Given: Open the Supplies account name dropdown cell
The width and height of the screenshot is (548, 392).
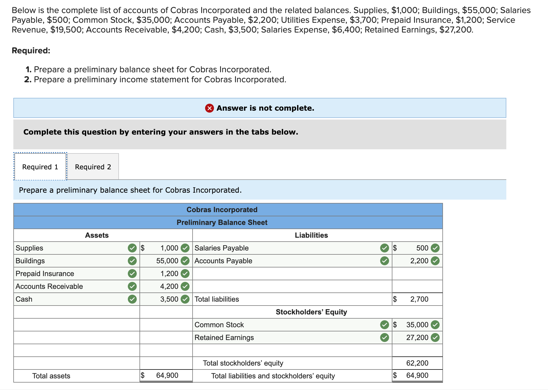Looking at the screenshot, I should [69, 248].
